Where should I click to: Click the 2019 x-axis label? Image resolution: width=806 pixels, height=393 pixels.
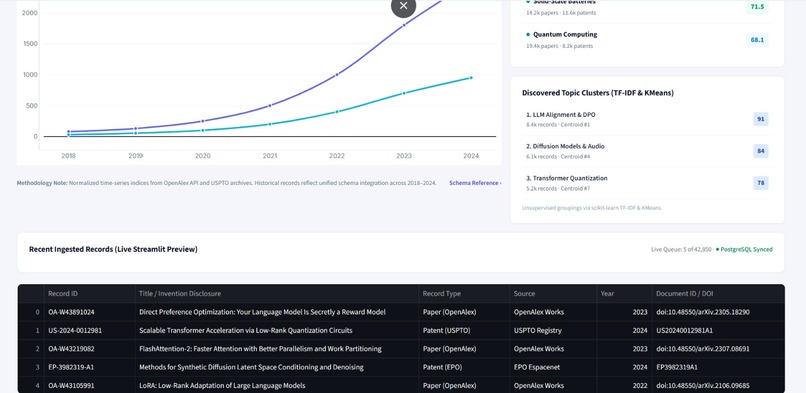pyautogui.click(x=136, y=156)
